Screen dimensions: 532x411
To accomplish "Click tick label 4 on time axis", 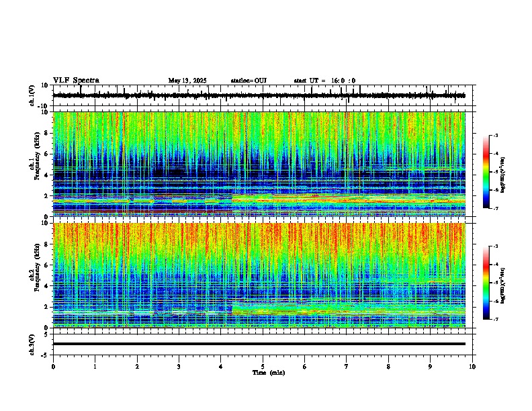I will (221, 367).
